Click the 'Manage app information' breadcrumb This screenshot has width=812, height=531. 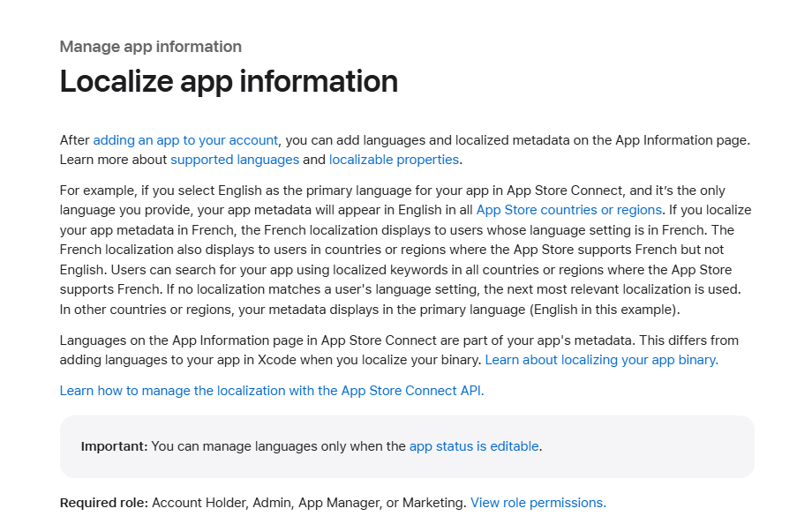151,47
